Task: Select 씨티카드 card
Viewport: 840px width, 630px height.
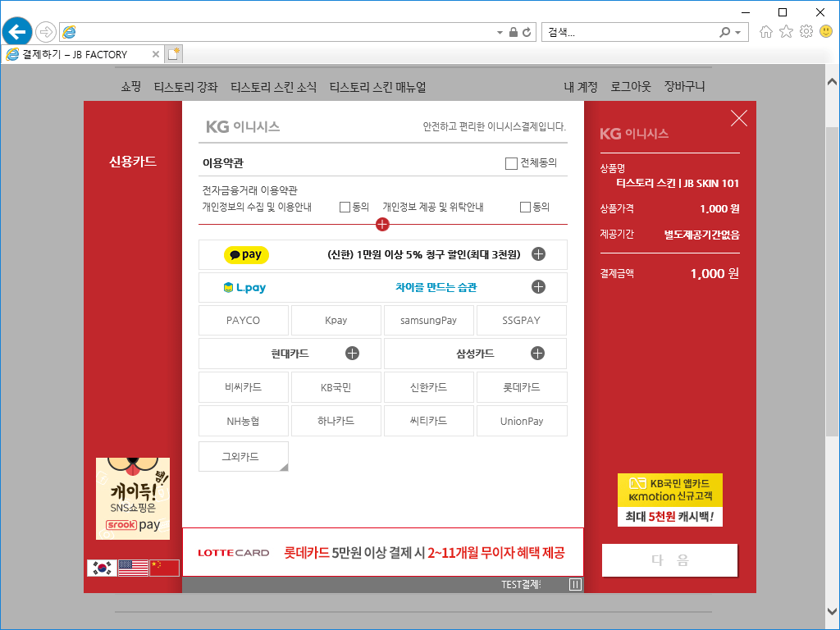Action: [428, 421]
